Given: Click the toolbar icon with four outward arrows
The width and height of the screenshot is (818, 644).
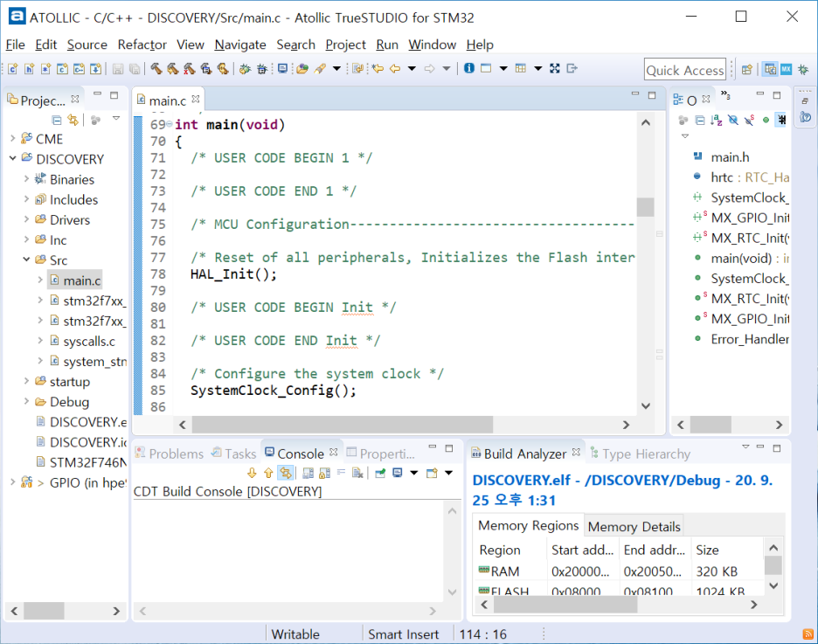Looking at the screenshot, I should [555, 68].
